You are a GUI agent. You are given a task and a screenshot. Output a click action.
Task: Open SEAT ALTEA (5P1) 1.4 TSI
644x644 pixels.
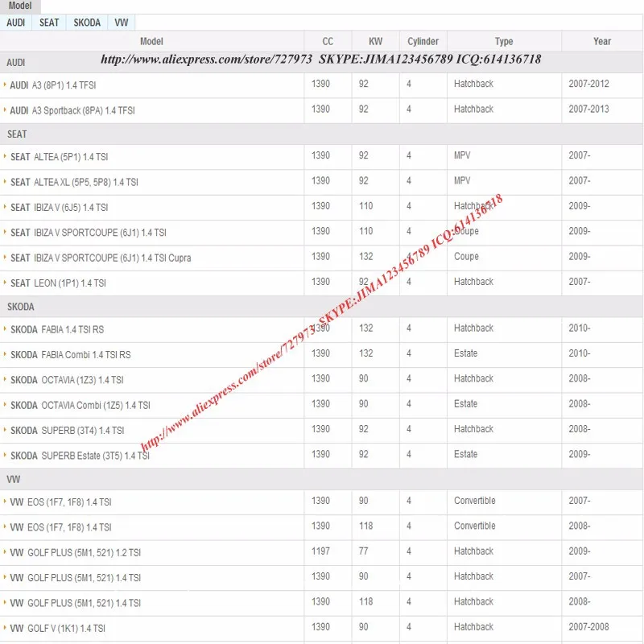click(59, 157)
